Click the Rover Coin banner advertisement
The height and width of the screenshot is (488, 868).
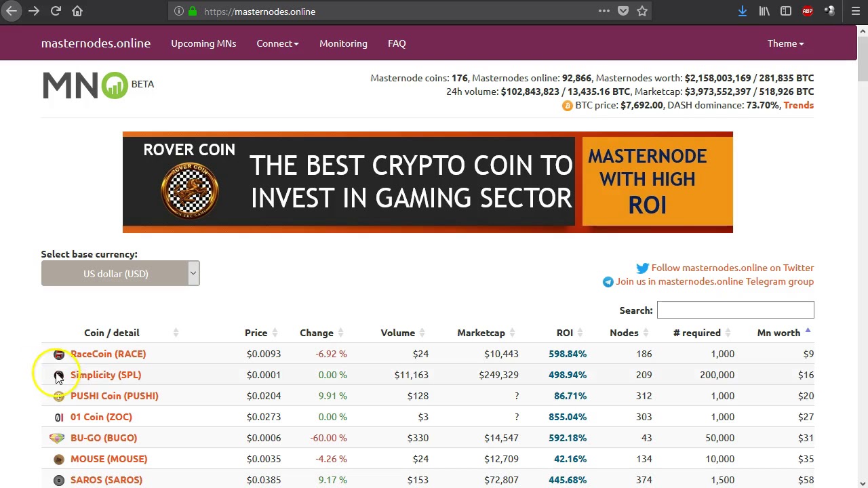(x=427, y=182)
